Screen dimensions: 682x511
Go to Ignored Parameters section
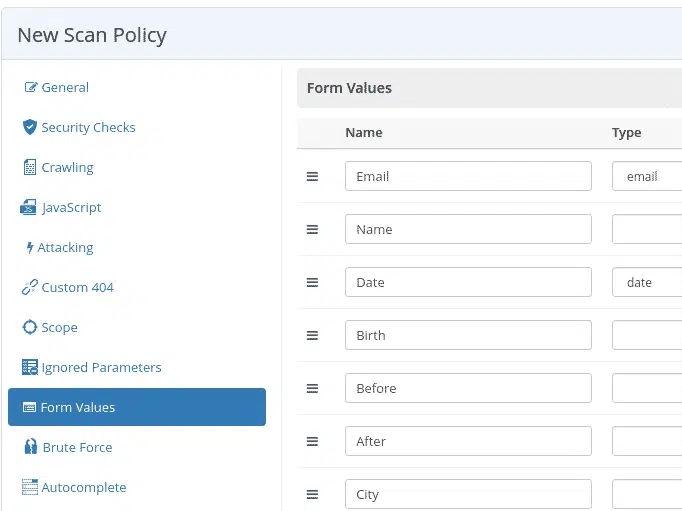pyautogui.click(x=101, y=367)
